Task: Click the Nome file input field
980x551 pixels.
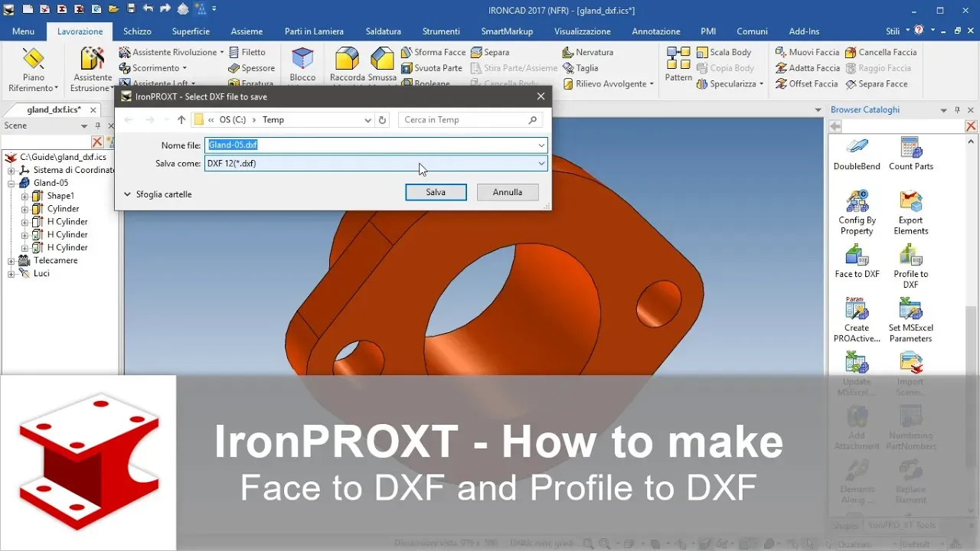Action: (x=376, y=145)
